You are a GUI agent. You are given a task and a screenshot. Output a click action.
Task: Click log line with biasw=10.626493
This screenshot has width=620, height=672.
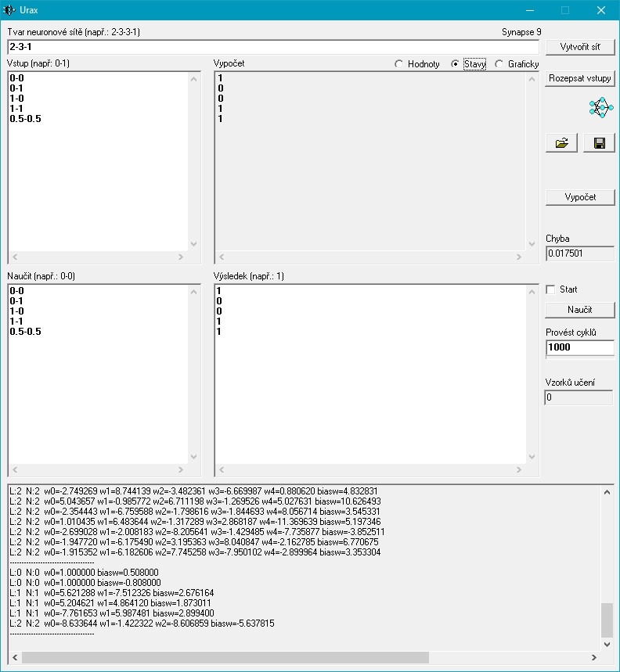click(195, 501)
